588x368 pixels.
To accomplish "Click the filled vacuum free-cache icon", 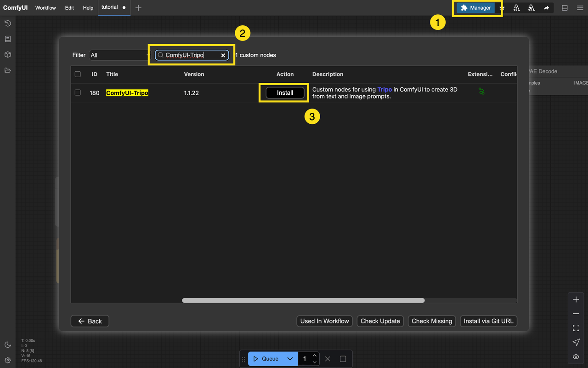I will [x=531, y=8].
